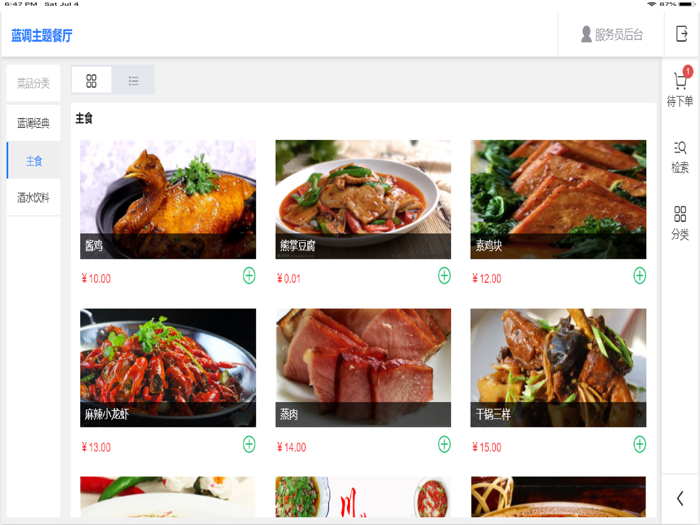Tap the logout icon in the header

pos(681,34)
